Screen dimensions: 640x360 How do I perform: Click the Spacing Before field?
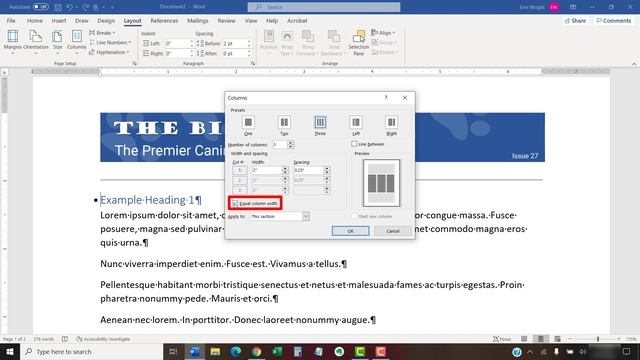(234, 43)
